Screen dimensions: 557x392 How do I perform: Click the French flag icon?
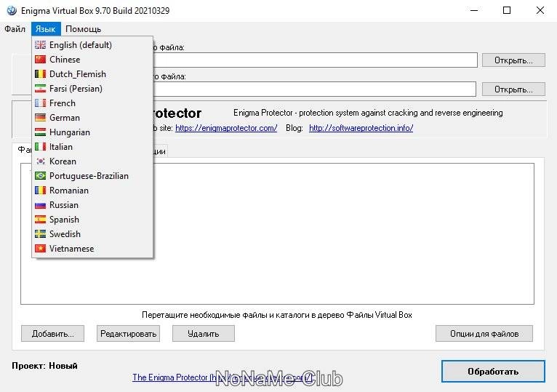(40, 103)
